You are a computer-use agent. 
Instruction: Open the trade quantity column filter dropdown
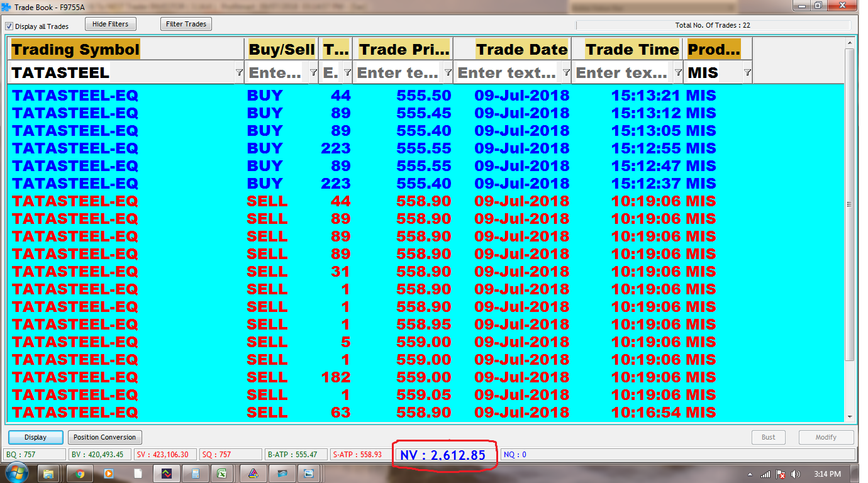tap(347, 73)
